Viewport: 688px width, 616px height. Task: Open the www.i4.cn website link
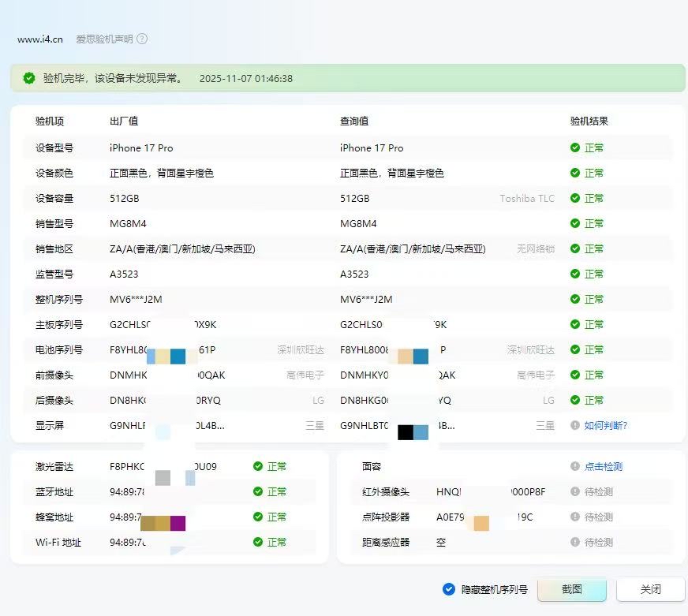point(40,39)
